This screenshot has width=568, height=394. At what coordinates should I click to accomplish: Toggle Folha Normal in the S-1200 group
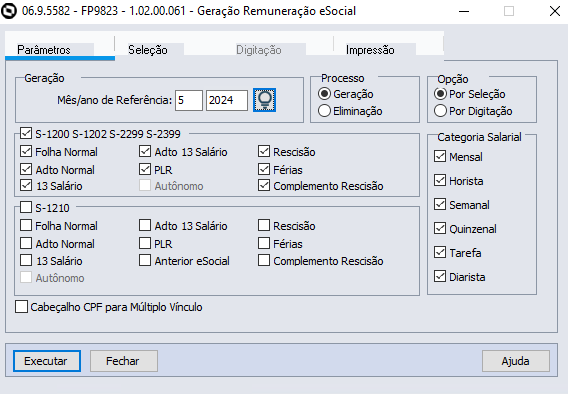[26, 151]
